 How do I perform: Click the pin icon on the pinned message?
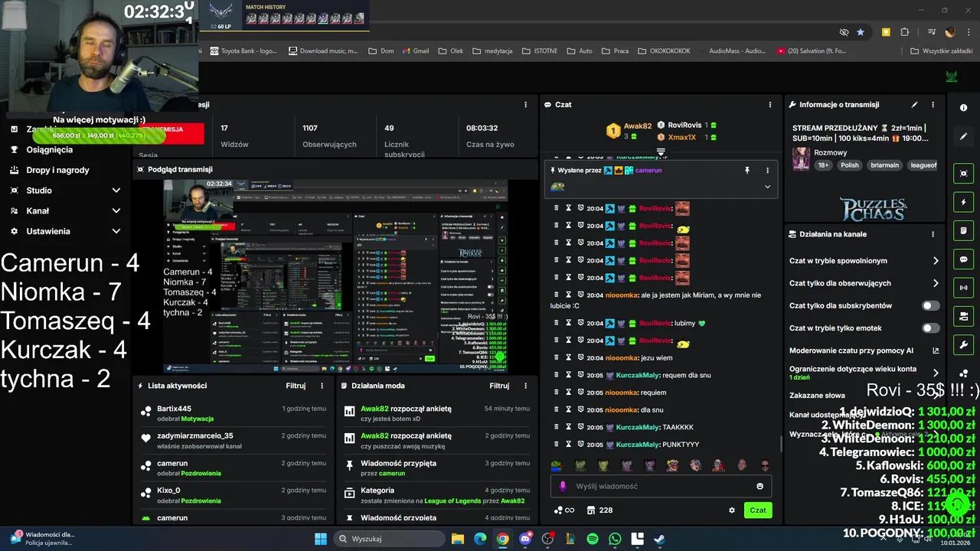tap(747, 170)
